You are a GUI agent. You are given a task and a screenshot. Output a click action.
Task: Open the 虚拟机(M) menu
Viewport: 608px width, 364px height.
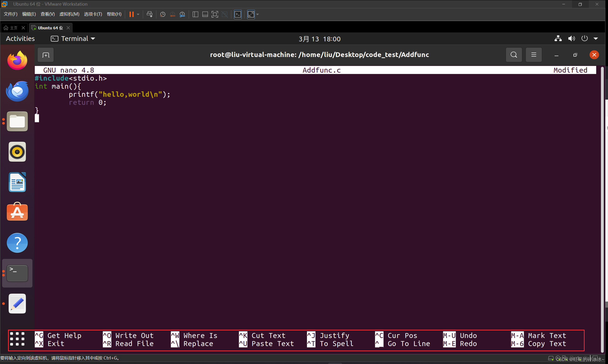click(70, 14)
